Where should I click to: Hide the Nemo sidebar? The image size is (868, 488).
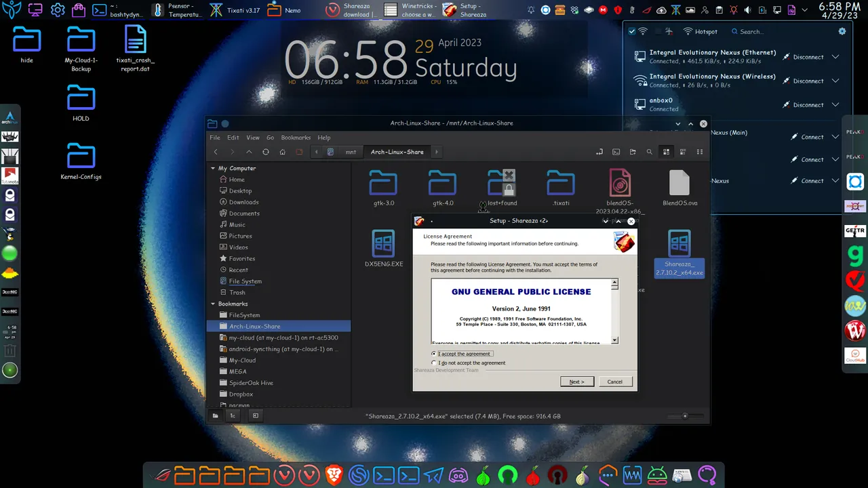[256, 415]
